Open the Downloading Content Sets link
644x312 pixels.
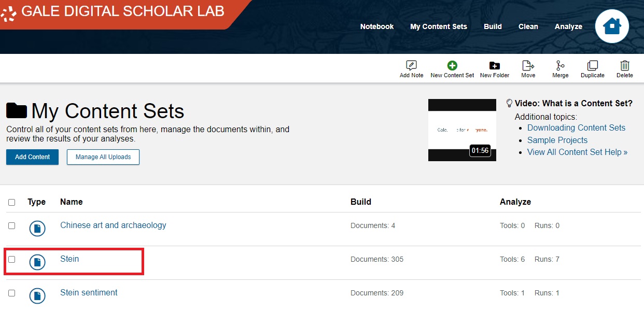[576, 127]
